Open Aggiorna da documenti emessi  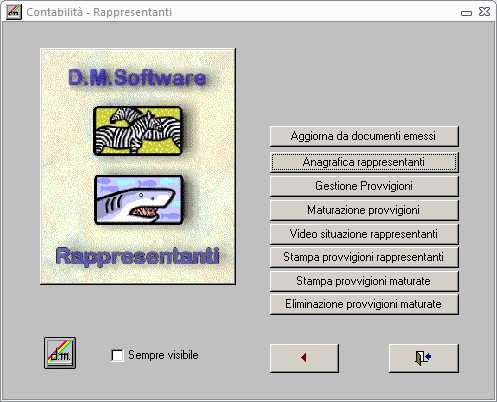pyautogui.click(x=364, y=136)
